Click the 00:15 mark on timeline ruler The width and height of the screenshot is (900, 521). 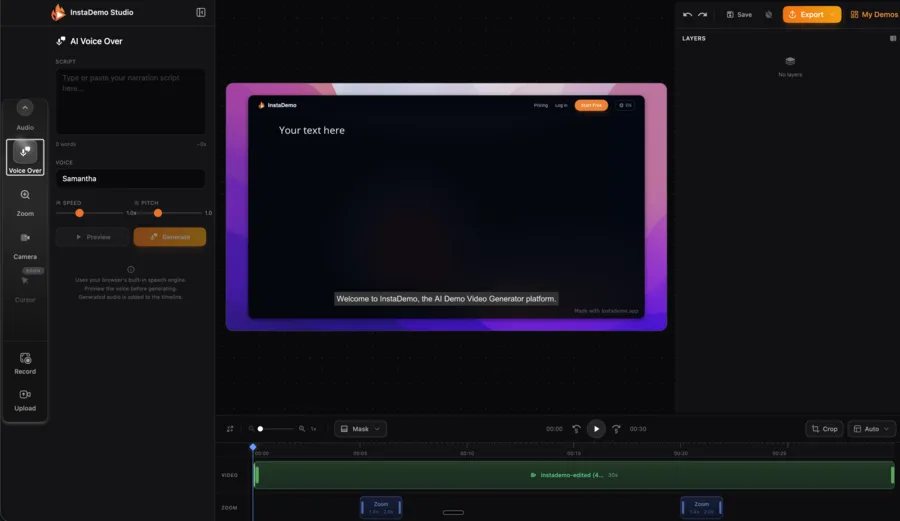pos(573,453)
